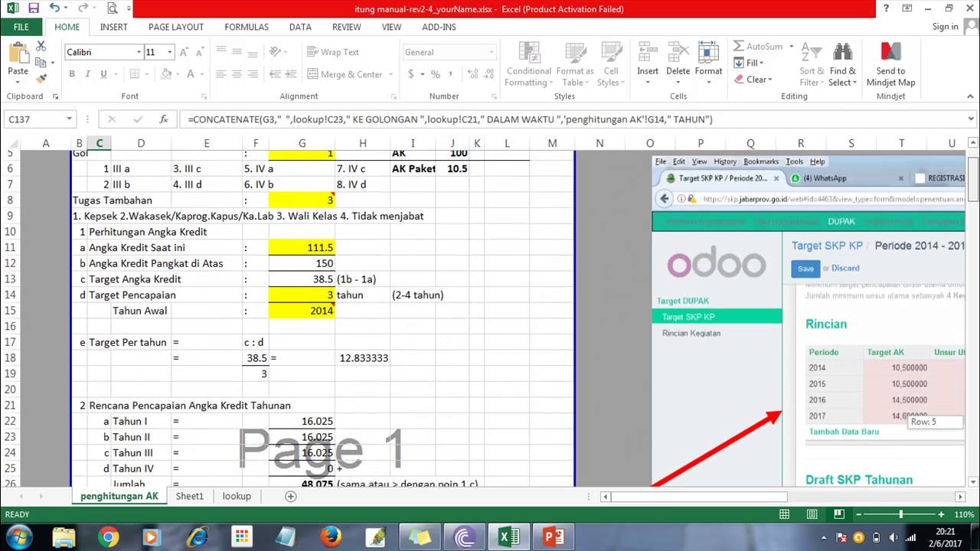Switch to Normal view in status bar

(x=784, y=514)
